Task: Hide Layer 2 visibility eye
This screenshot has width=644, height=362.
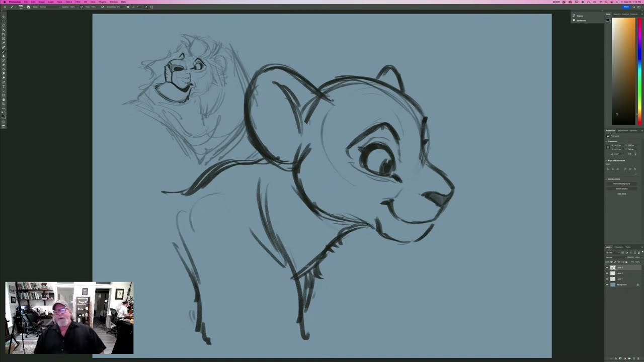Action: pos(607,273)
